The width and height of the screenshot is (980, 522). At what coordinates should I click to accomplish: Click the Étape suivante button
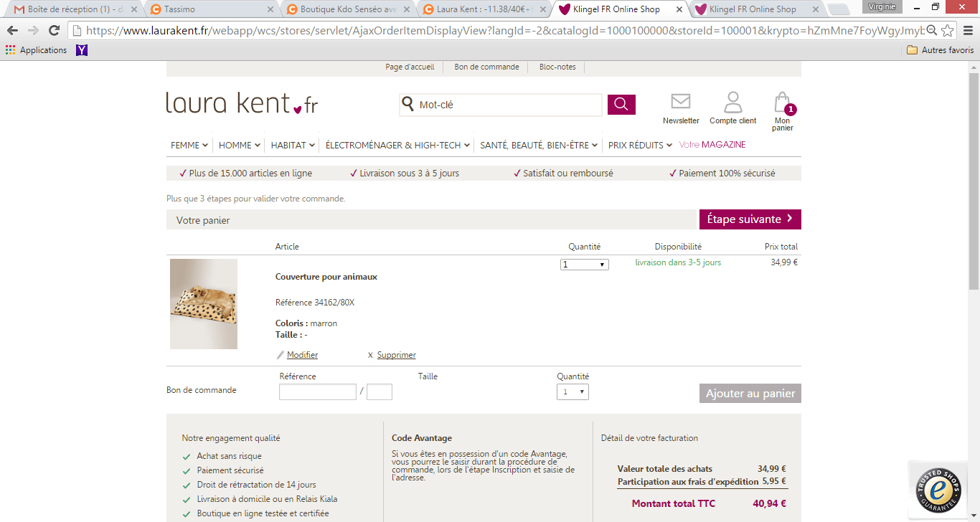point(750,219)
